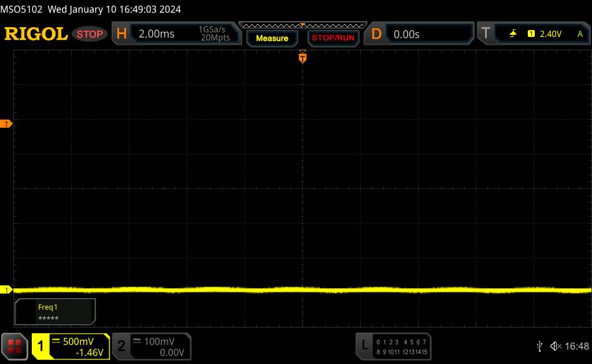Click the channel 1 offset value -1.46V
Screen dimensions: 592x364
point(90,352)
